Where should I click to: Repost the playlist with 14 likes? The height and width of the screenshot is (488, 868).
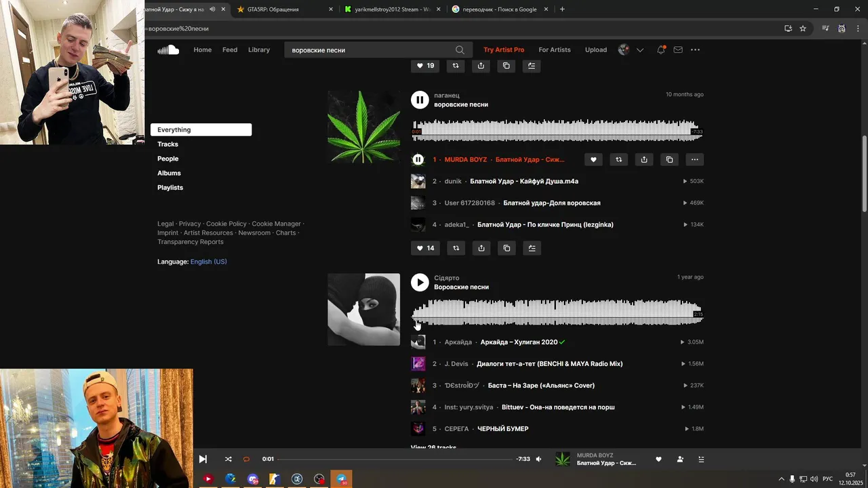[x=456, y=248]
